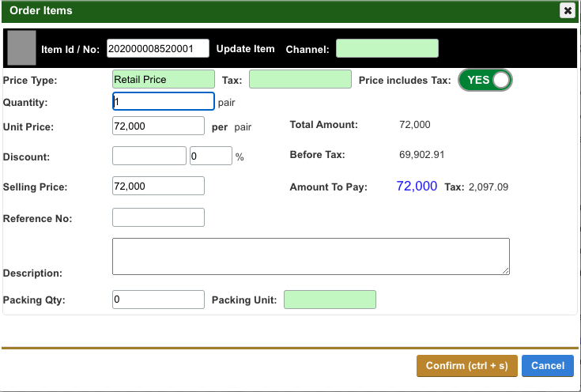The height and width of the screenshot is (392, 581).
Task: Toggle the Price includes Tax switch
Action: click(x=485, y=80)
